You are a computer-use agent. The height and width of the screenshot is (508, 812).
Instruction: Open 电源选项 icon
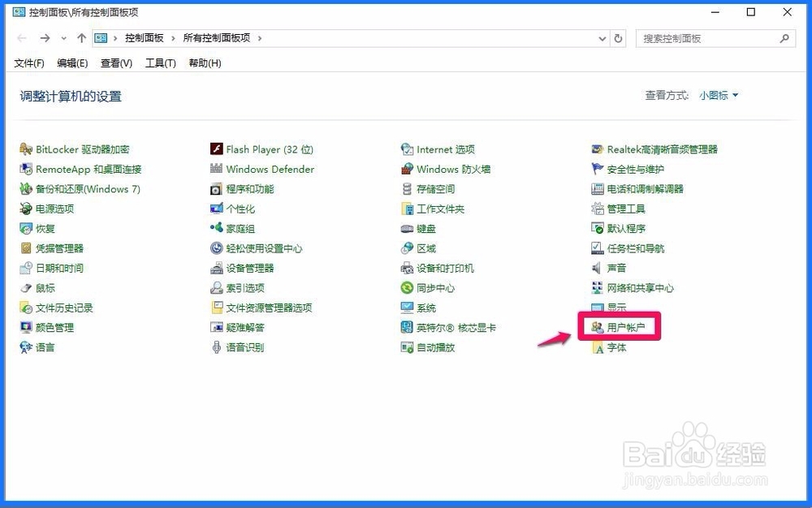pos(26,209)
